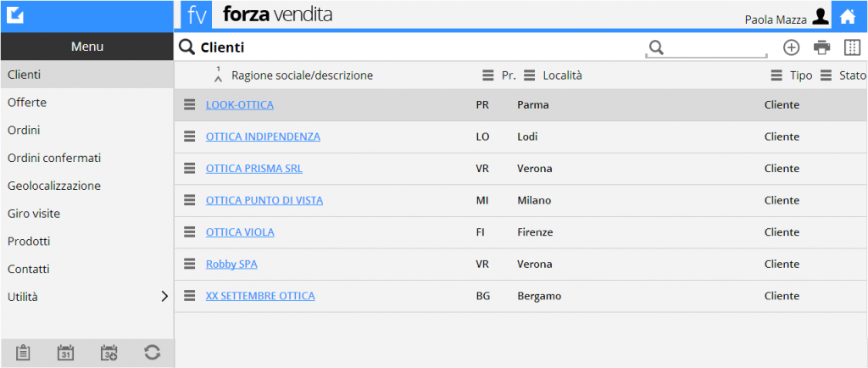The width and height of the screenshot is (868, 368).
Task: Open the column layout grid icon
Action: (852, 47)
